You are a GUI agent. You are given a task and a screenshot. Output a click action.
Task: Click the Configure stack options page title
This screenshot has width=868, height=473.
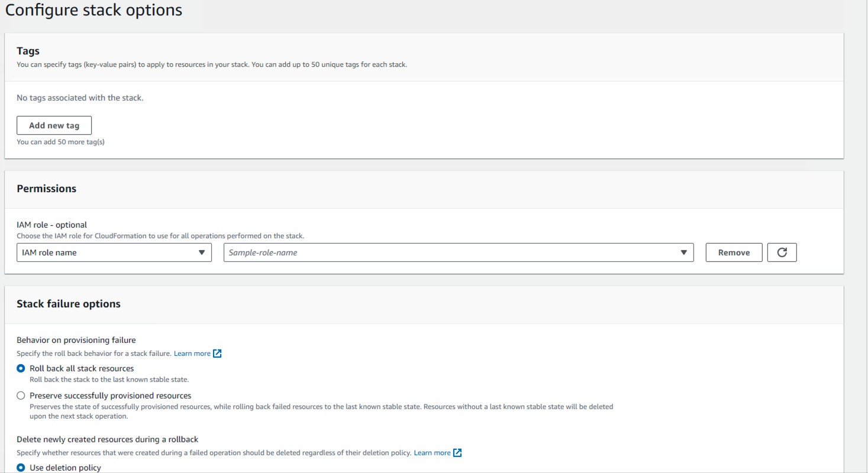(x=93, y=10)
